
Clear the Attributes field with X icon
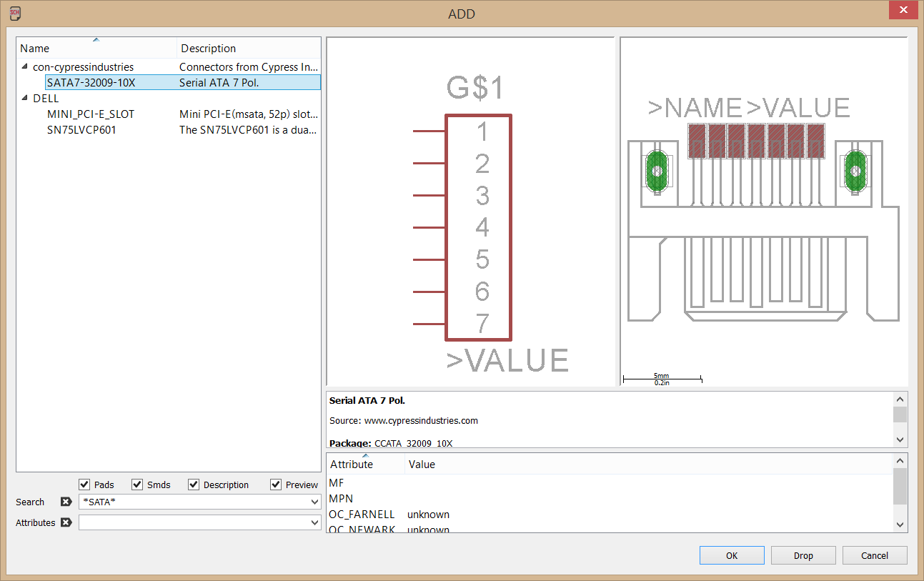tap(66, 522)
